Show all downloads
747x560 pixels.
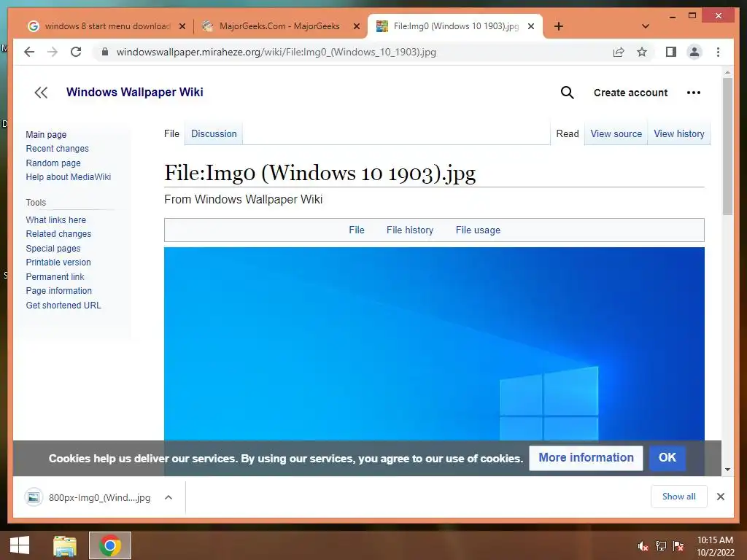pos(679,497)
